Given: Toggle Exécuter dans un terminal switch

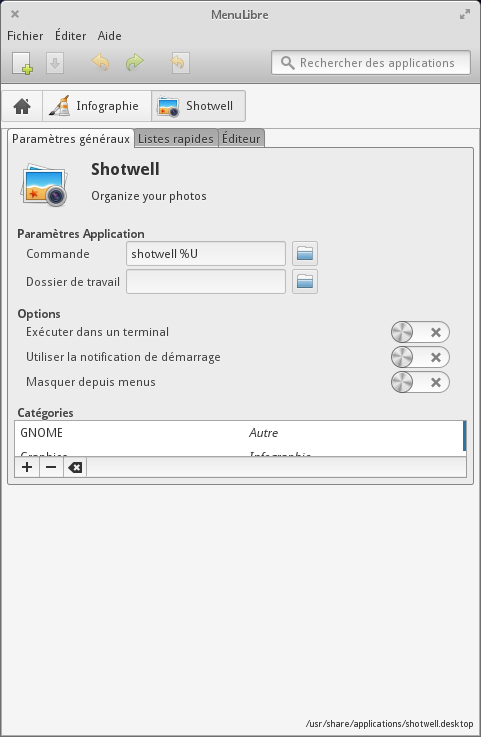Looking at the screenshot, I should (420, 332).
